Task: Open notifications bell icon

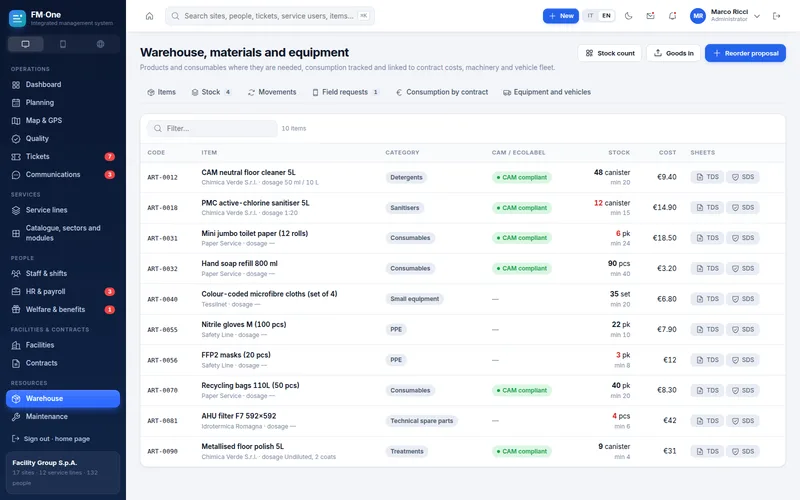Action: (672, 16)
